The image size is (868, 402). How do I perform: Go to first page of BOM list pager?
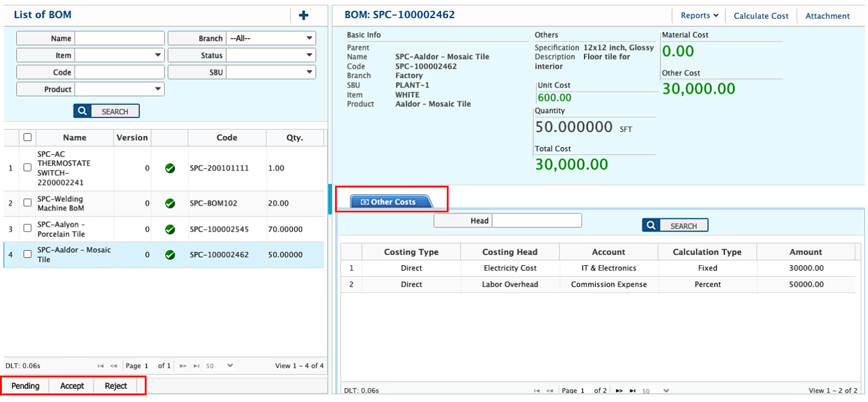click(x=100, y=366)
